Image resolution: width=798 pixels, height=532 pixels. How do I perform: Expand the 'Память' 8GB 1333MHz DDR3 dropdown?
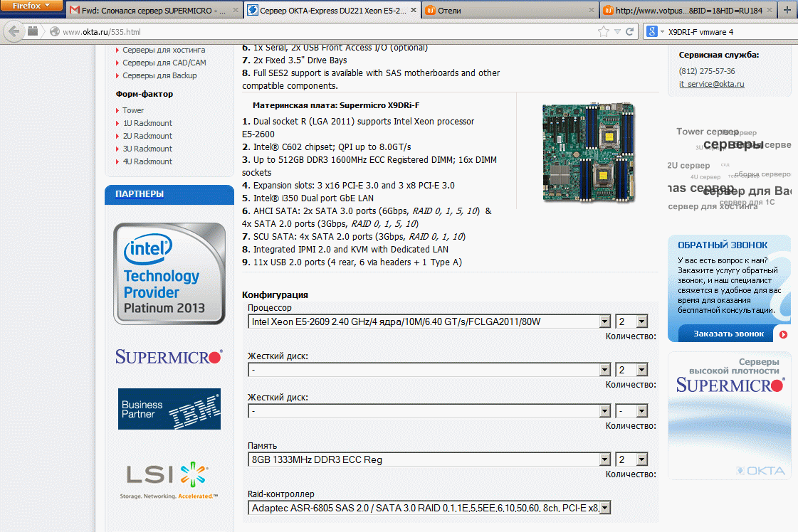tap(429, 459)
